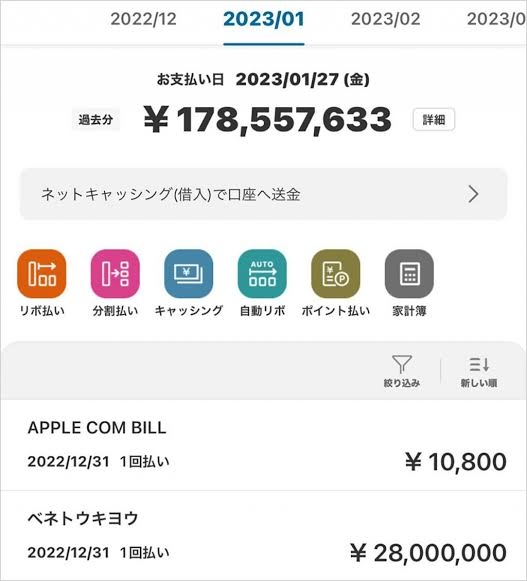Click the 詳細 details button
The image size is (527, 581).
(434, 120)
